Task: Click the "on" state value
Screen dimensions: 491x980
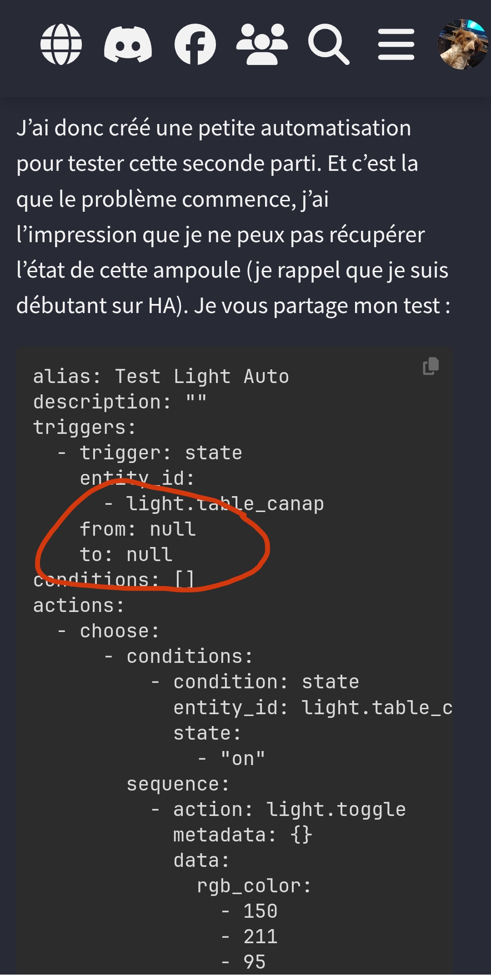Action: (x=243, y=759)
